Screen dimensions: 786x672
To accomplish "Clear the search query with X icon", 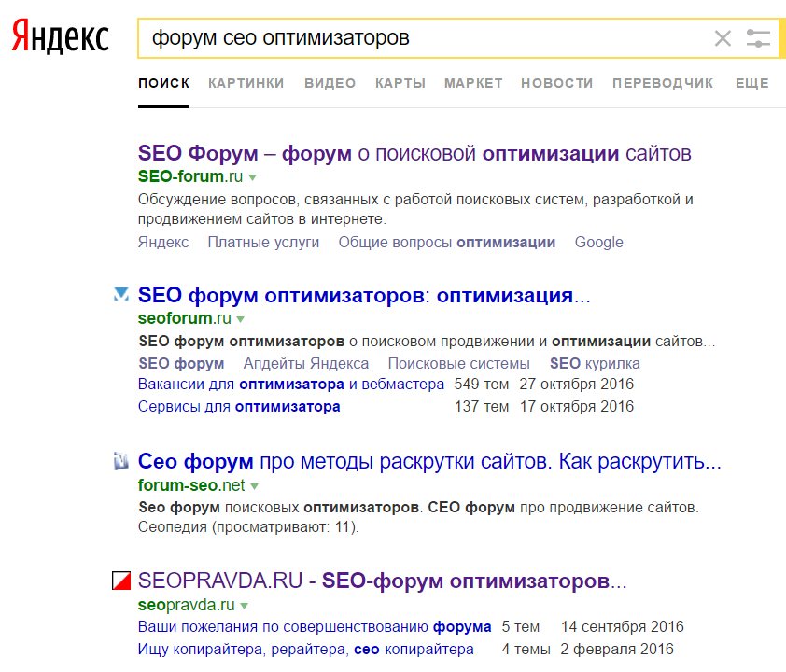I will tap(723, 38).
